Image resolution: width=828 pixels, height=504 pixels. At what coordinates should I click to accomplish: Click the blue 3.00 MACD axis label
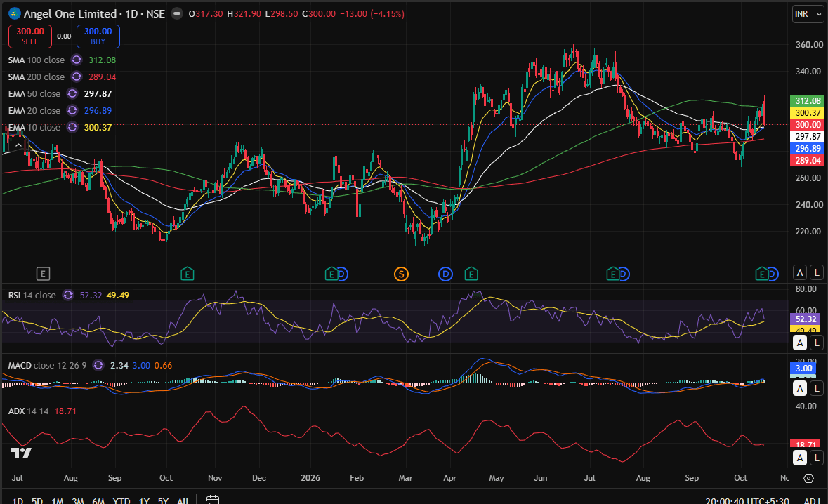point(803,369)
